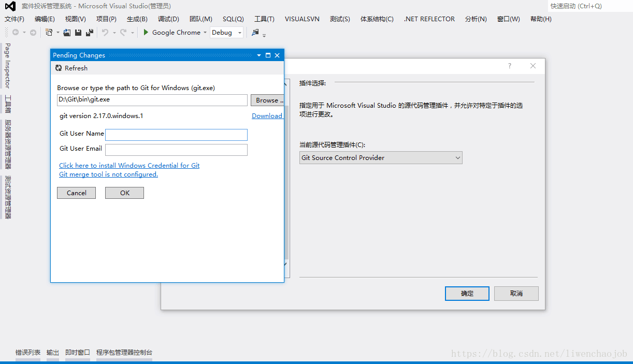This screenshot has height=364, width=633.
Task: Open the 视图(V) menu
Action: click(x=76, y=19)
